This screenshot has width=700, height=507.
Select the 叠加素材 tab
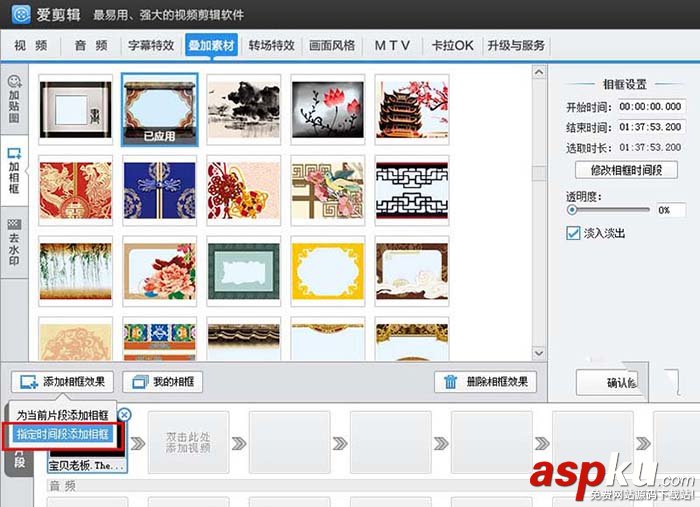pos(211,45)
